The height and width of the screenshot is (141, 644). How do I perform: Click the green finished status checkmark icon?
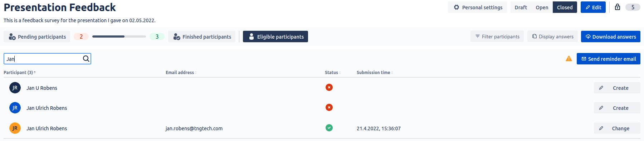click(x=329, y=128)
